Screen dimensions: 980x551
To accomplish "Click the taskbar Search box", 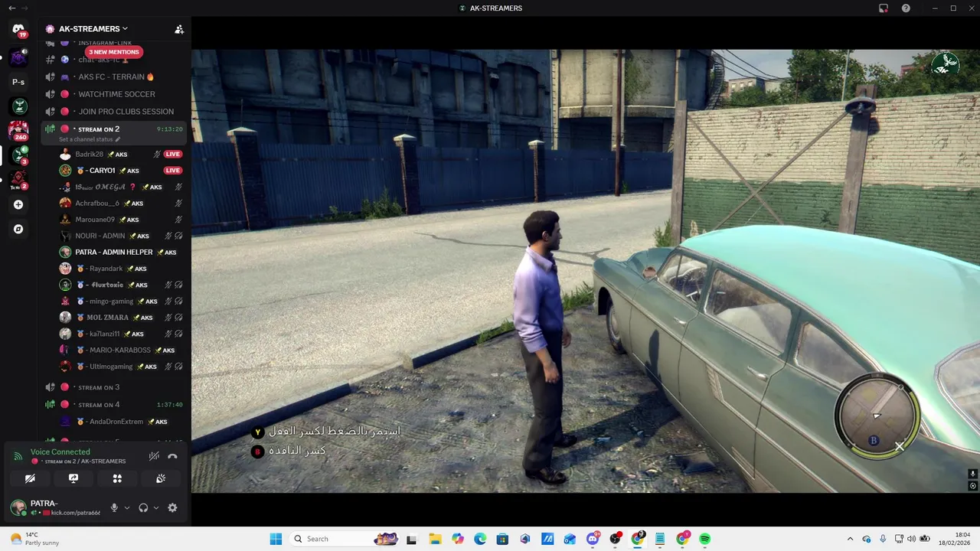I will point(345,539).
